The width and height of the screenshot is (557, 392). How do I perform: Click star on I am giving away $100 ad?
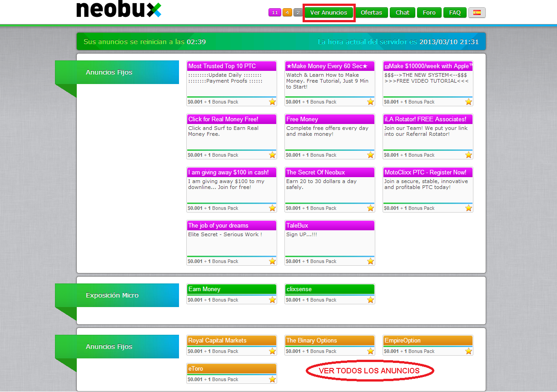(x=272, y=208)
